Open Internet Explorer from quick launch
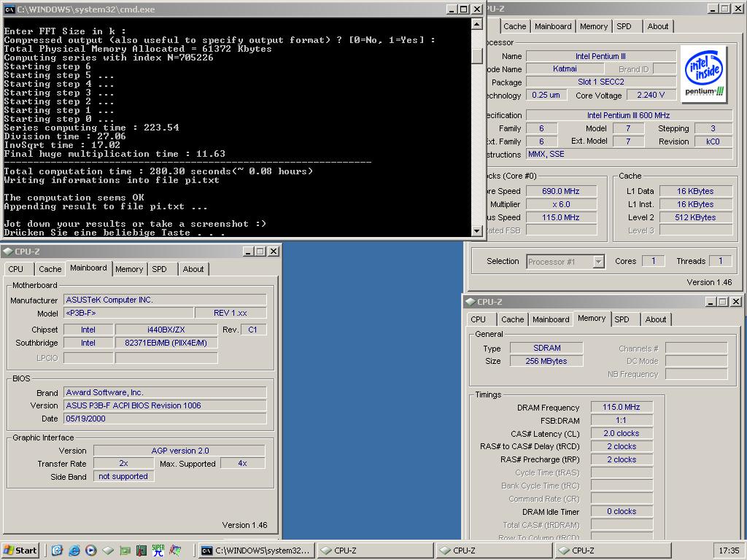This screenshot has height=560, width=747. tap(74, 551)
